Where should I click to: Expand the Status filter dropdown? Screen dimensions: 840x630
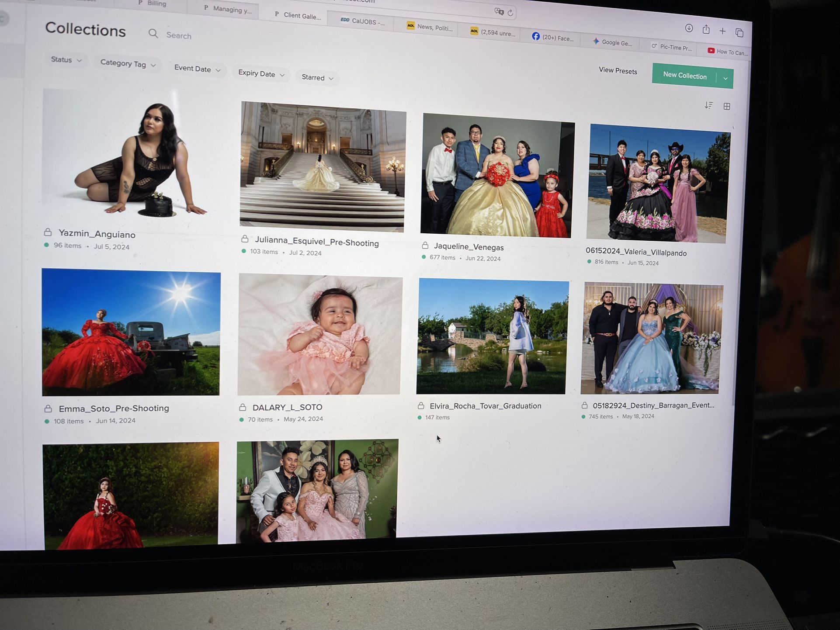coord(66,60)
